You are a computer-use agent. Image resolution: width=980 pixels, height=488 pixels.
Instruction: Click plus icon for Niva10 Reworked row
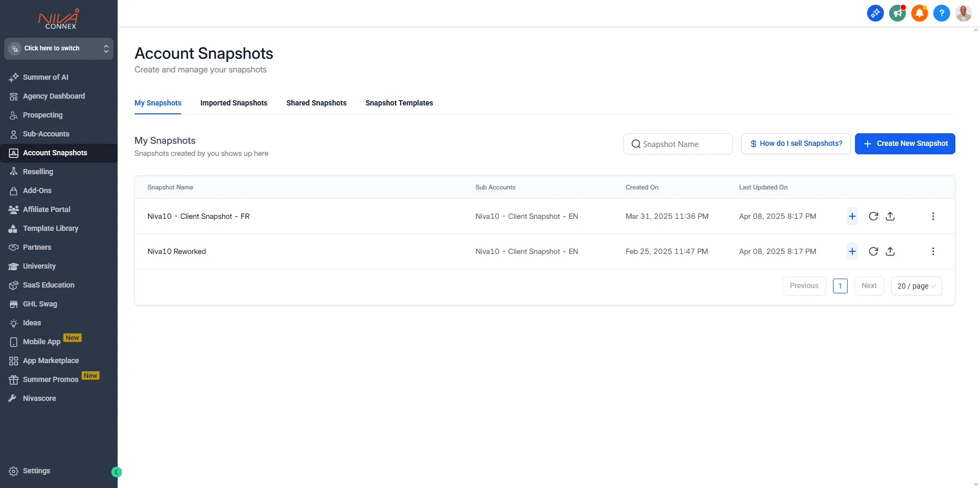coord(852,251)
